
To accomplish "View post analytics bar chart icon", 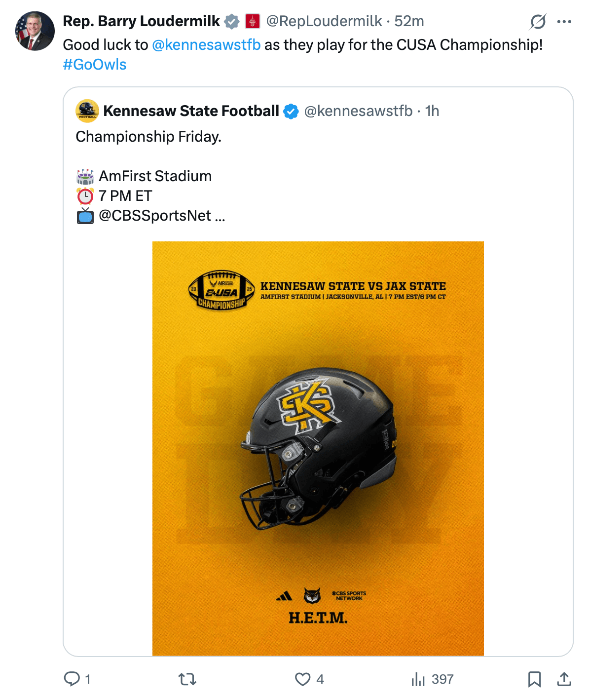I will tap(418, 679).
